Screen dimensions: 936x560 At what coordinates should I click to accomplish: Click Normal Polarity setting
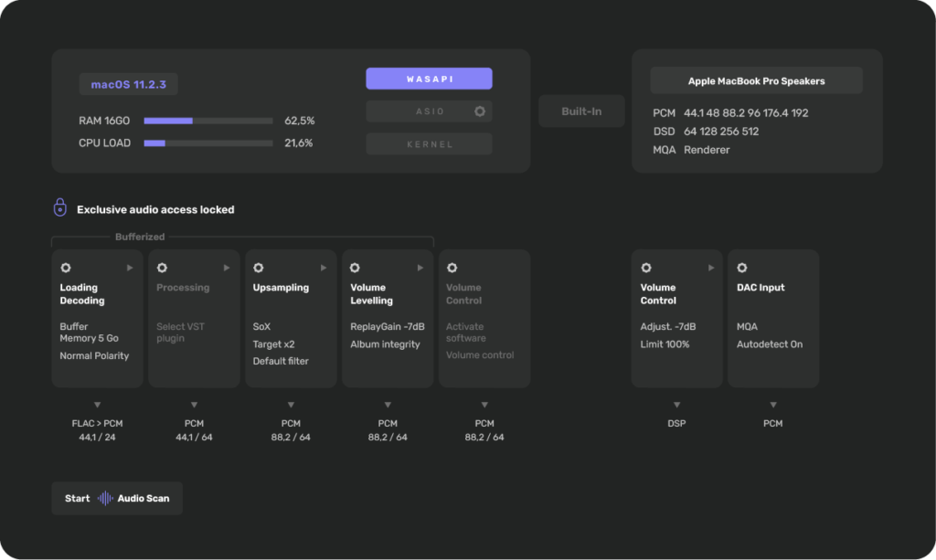point(94,355)
